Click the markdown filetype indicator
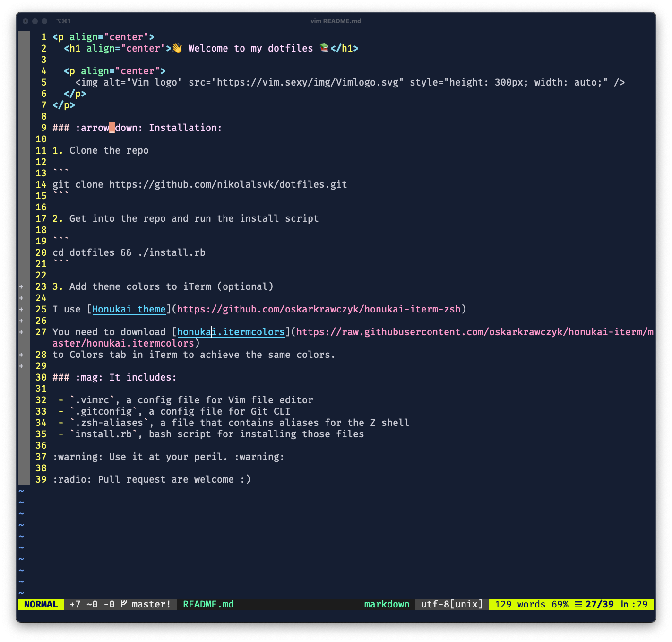This screenshot has width=672, height=642. 387,604
